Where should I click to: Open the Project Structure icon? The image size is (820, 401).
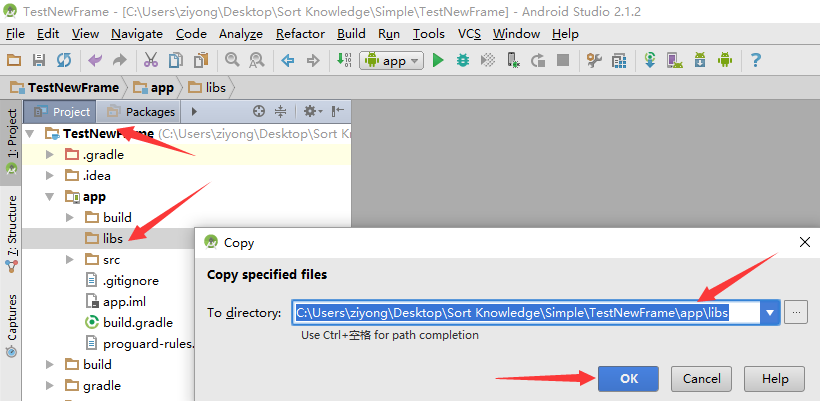coord(619,61)
